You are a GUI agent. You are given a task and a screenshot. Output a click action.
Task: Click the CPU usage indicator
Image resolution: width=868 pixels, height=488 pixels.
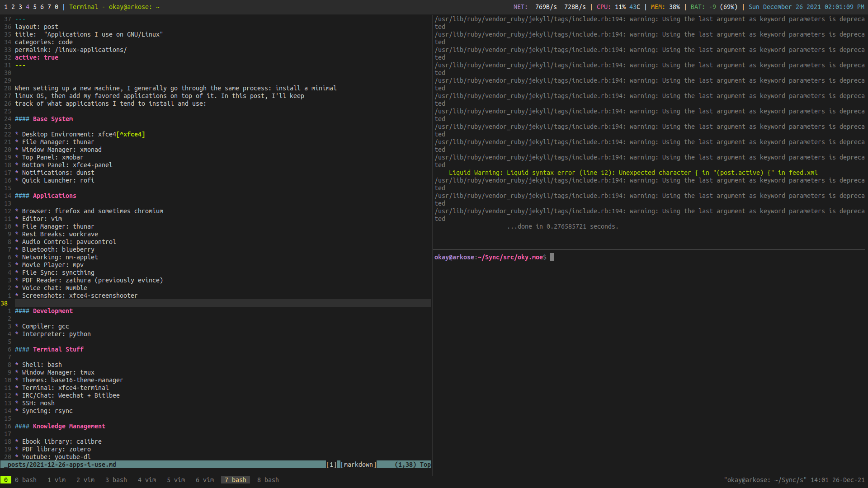click(618, 7)
